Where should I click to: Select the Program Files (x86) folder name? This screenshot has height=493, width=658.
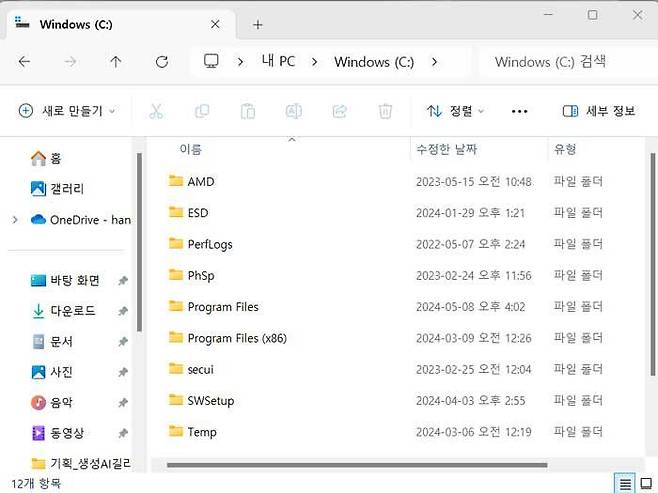click(237, 338)
